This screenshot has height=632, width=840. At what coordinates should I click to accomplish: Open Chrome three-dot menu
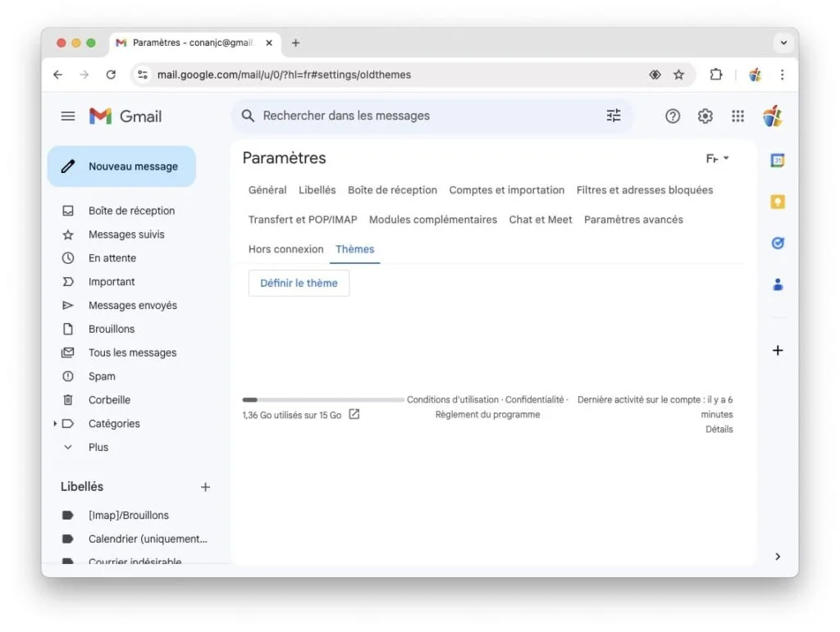tap(782, 75)
